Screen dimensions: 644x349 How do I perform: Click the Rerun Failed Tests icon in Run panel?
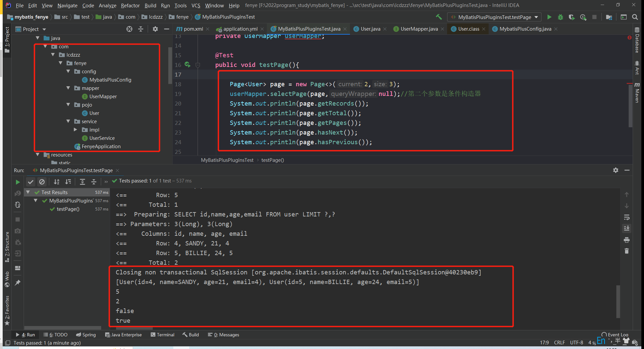18,193
